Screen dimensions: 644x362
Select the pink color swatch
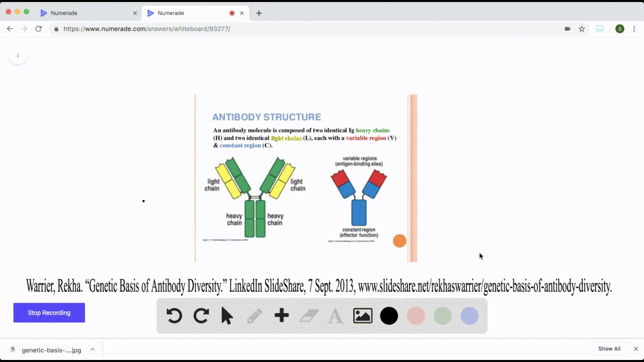click(416, 316)
